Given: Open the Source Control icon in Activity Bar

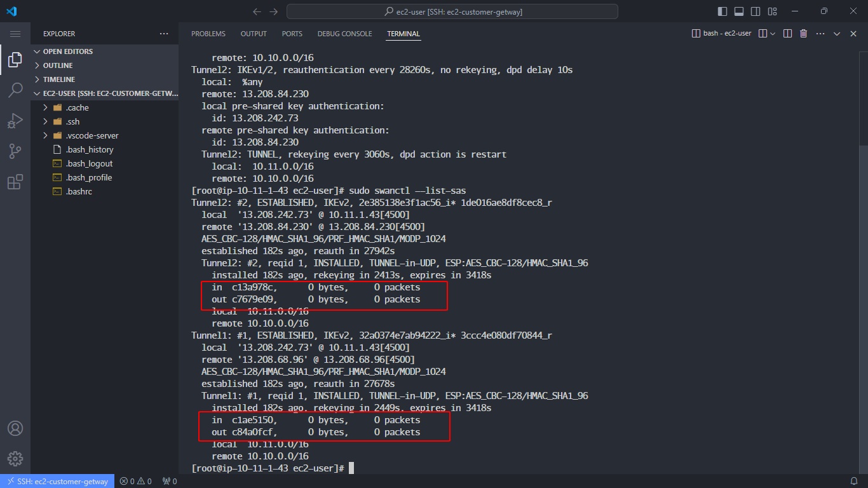Looking at the screenshot, I should pos(15,151).
